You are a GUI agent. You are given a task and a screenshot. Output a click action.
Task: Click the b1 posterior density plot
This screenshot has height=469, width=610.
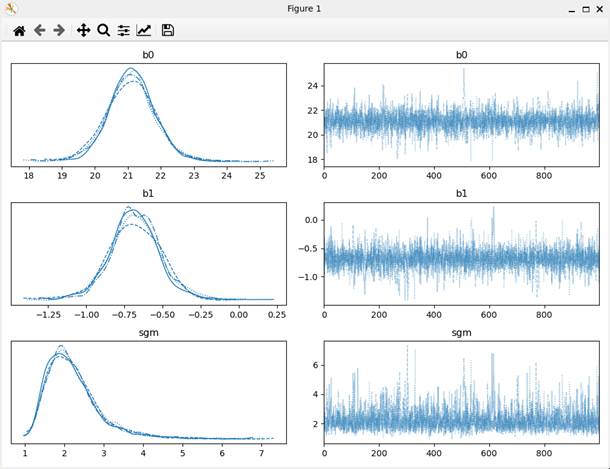(x=148, y=253)
